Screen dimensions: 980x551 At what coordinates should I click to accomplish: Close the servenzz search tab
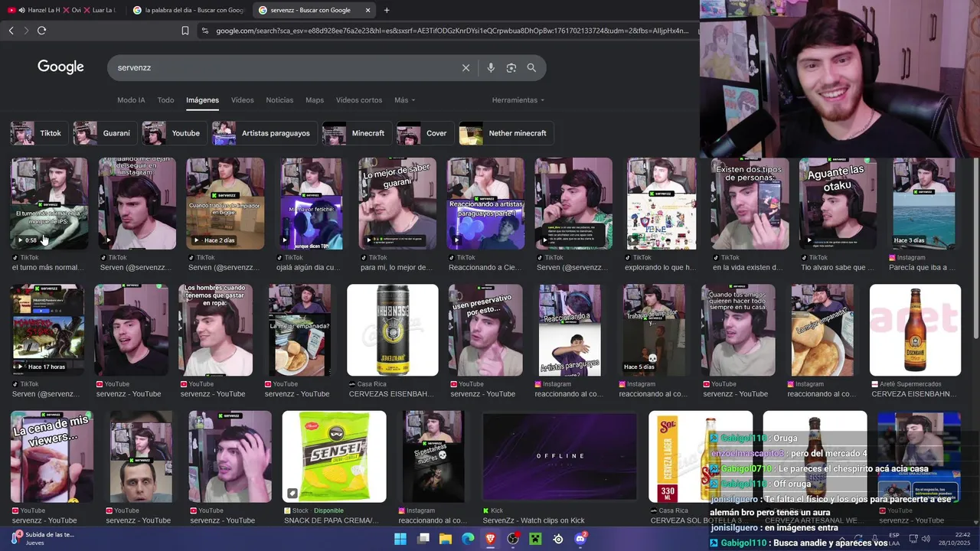pyautogui.click(x=367, y=10)
